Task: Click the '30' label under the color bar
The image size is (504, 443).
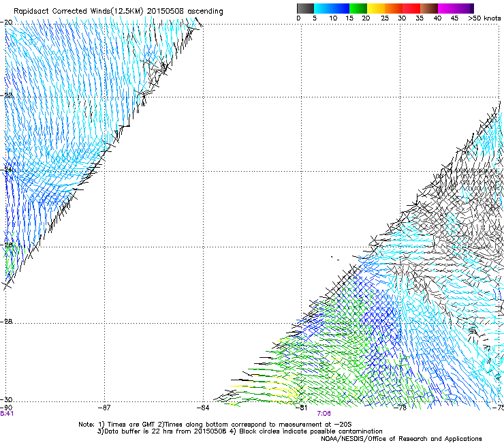Action: point(402,18)
